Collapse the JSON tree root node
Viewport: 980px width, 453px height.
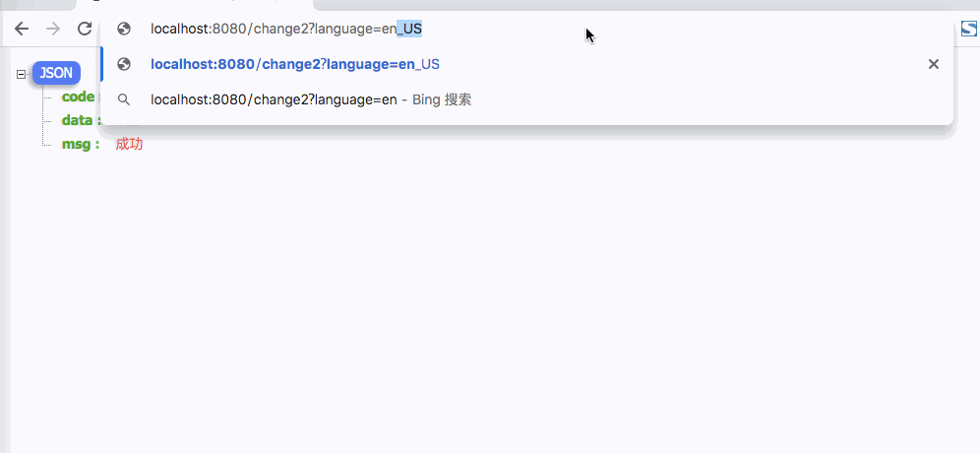(21, 74)
